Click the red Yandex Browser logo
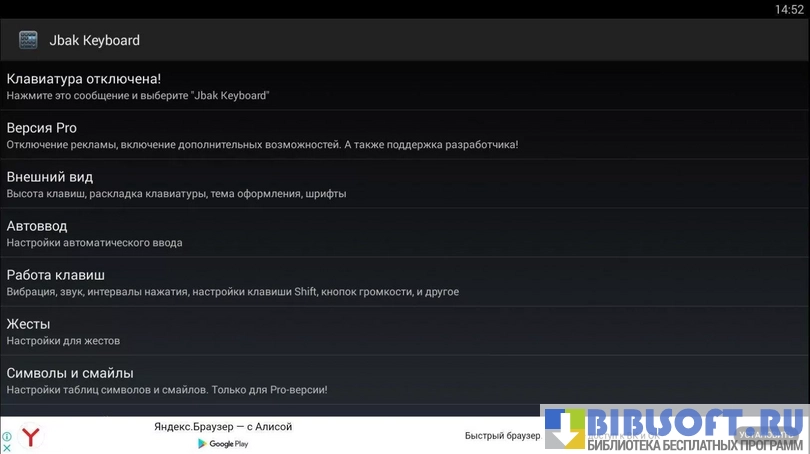Image resolution: width=810 pixels, height=454 pixels. click(x=32, y=437)
